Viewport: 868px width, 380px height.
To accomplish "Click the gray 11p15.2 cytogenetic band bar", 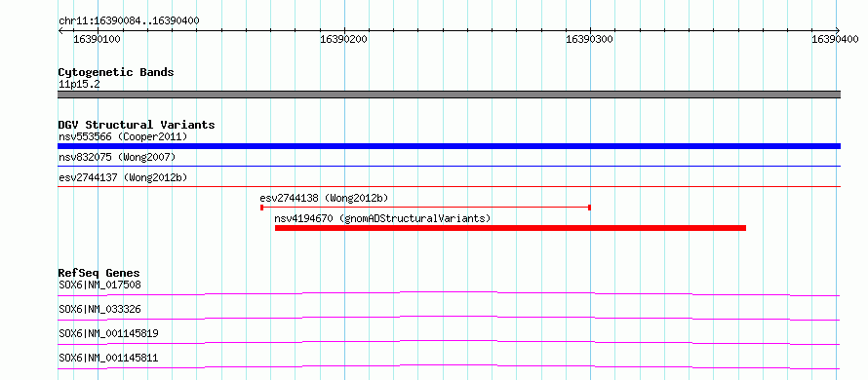I will 449,95.
